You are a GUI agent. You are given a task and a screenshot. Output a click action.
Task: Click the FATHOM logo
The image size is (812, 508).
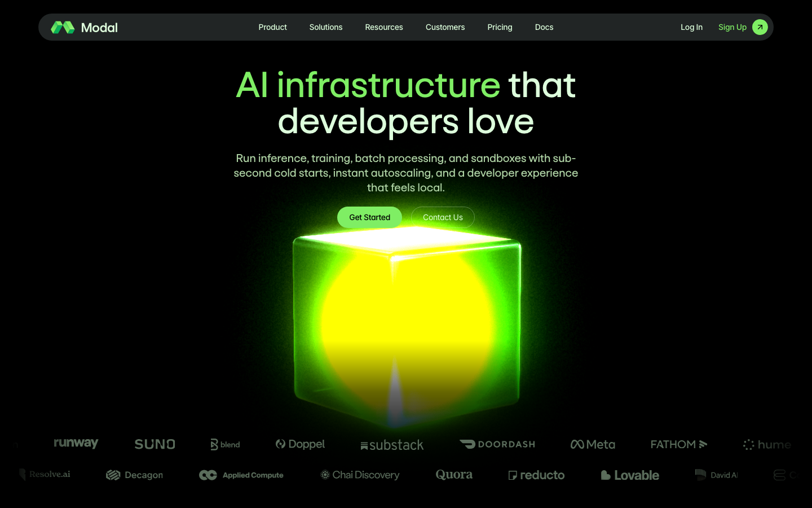tap(679, 444)
